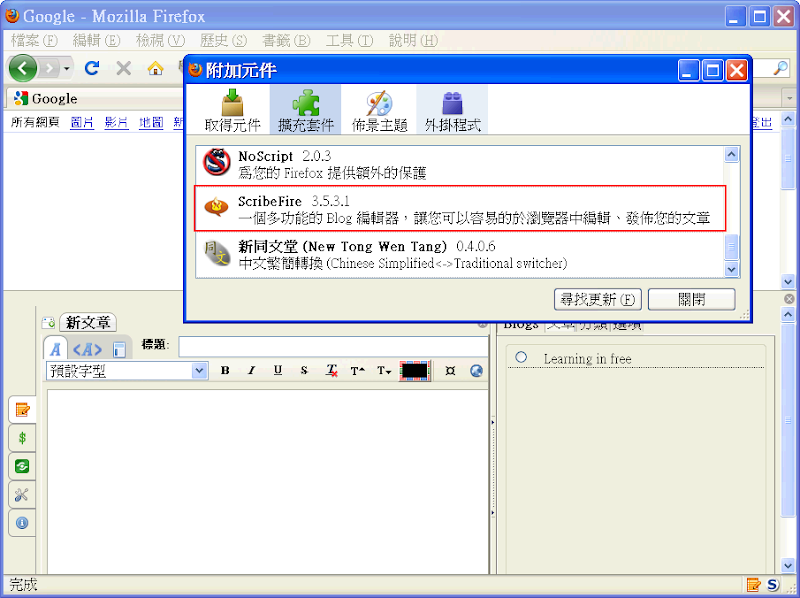Click the 標題 title input field
Screen dimensions: 800x598
(334, 346)
